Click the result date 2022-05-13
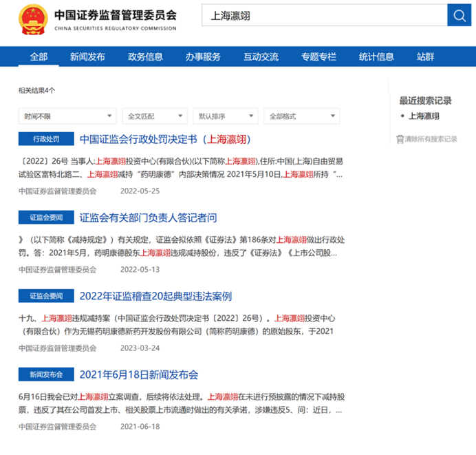The width and height of the screenshot is (476, 455). point(140,269)
